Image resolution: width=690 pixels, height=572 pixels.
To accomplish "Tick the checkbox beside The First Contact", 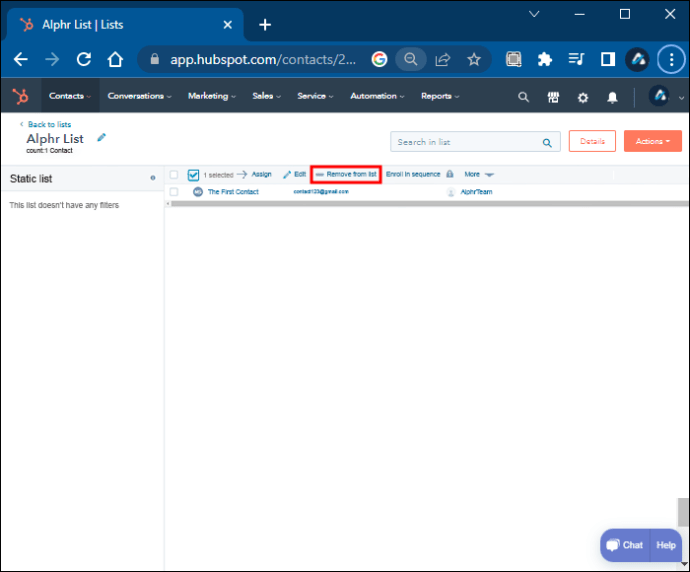I will coord(174,191).
